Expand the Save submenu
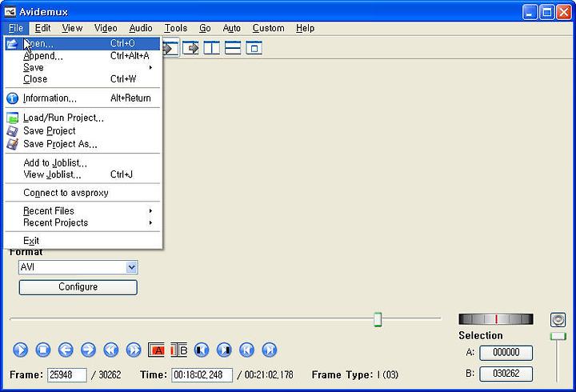The height and width of the screenshot is (392, 576). (82, 67)
